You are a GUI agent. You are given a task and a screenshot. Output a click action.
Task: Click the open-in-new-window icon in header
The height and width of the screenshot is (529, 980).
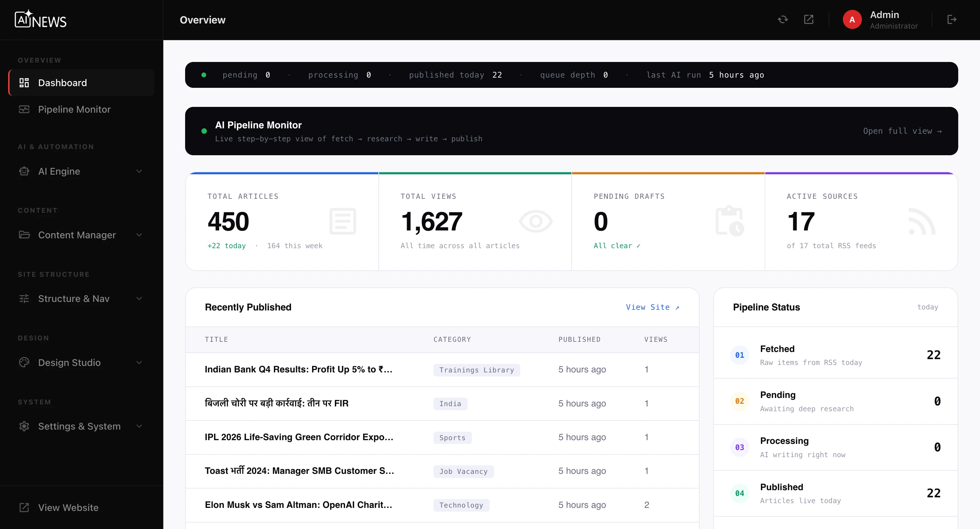tap(808, 19)
